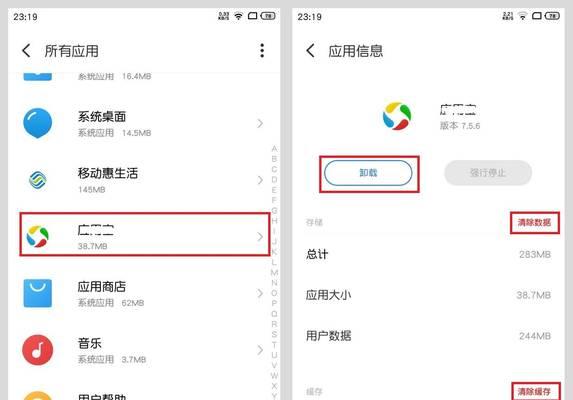Jump to letter M in alphabet index
Image resolution: width=573 pixels, height=400 pixels.
[x=274, y=273]
